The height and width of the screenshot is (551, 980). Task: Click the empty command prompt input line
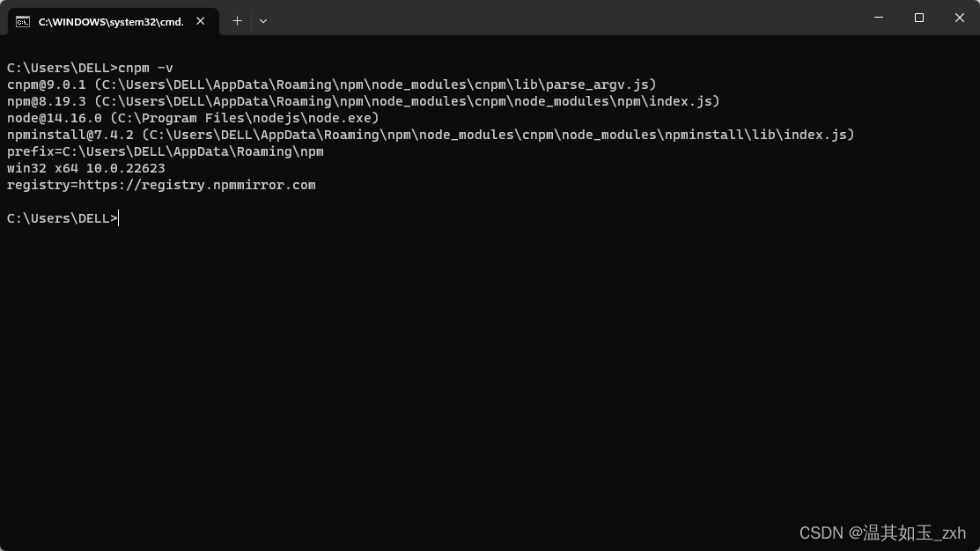click(62, 217)
